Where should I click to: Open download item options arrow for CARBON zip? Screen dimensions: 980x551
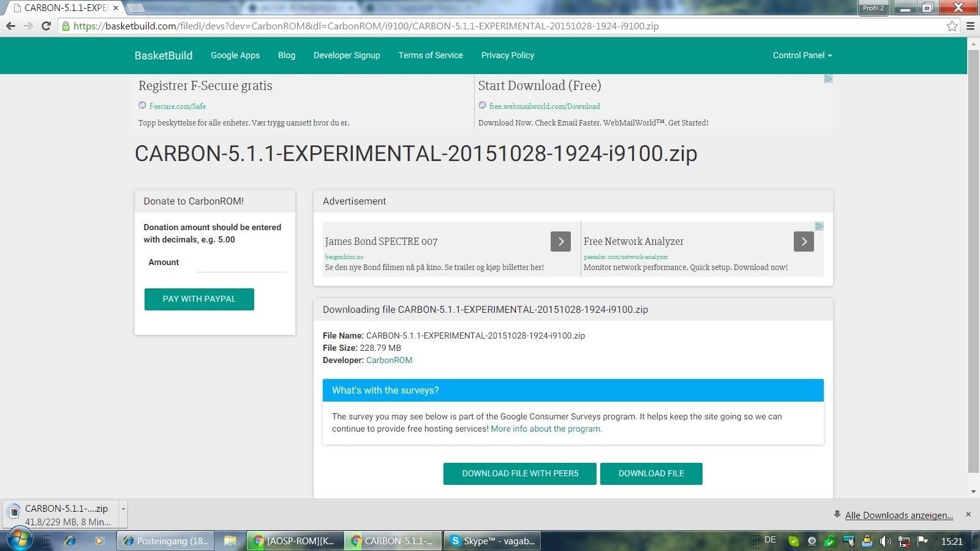pyautogui.click(x=123, y=509)
